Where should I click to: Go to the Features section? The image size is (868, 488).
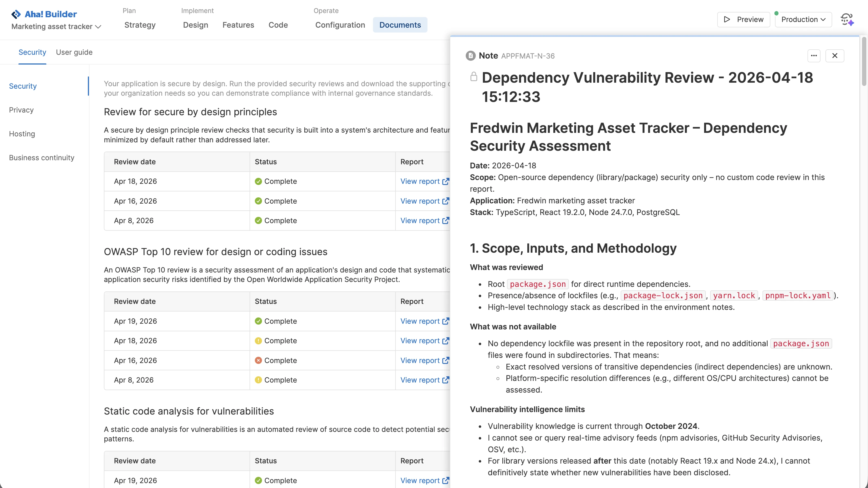[238, 25]
